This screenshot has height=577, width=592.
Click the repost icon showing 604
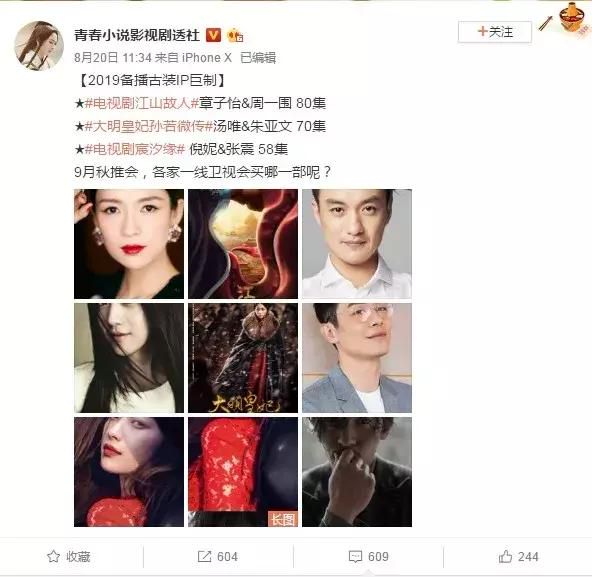pyautogui.click(x=204, y=556)
